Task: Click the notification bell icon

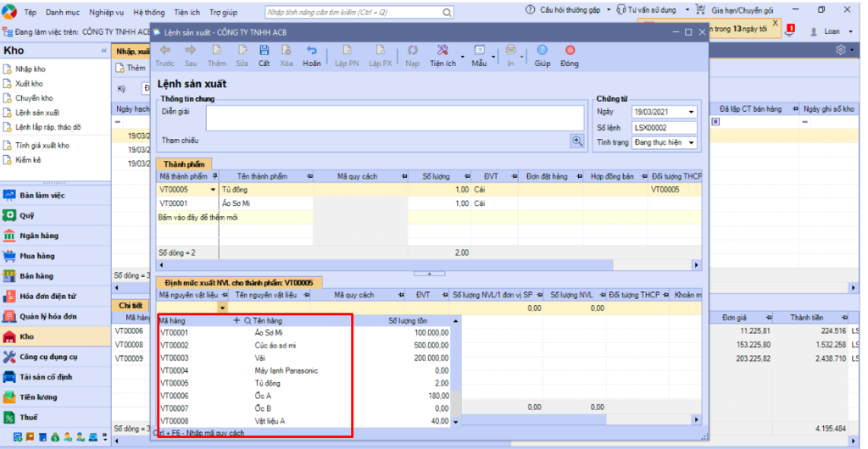Action: (790, 31)
